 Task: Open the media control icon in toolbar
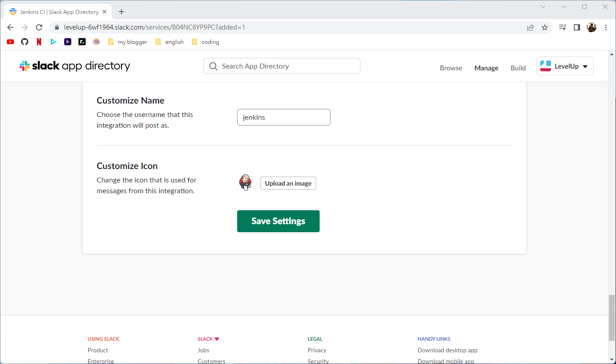563,27
